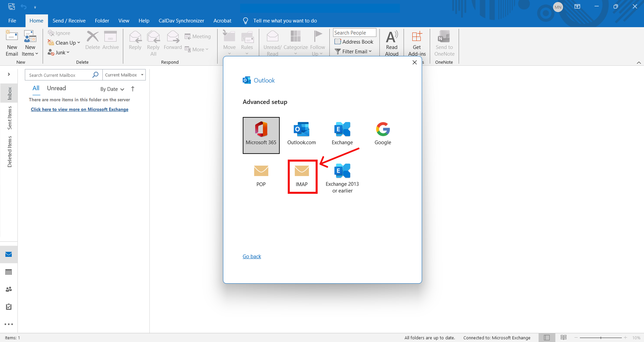Click Reply All in ribbon

click(153, 43)
